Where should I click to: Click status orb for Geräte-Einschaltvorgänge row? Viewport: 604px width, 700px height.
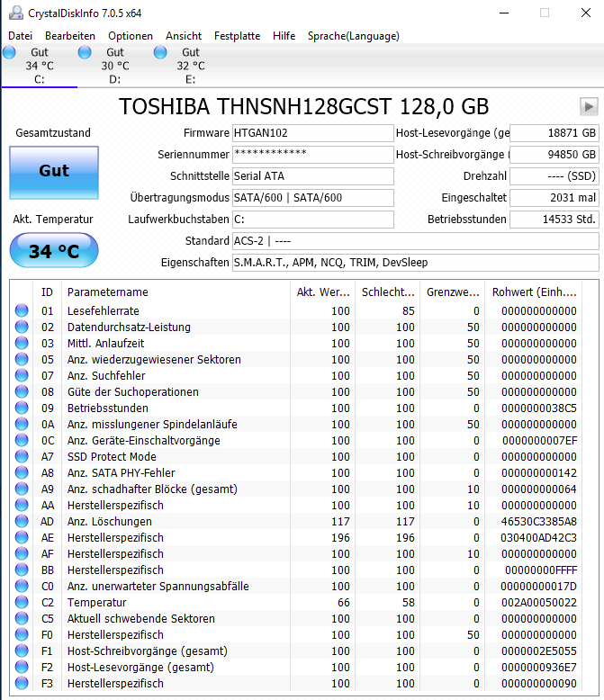[x=22, y=440]
